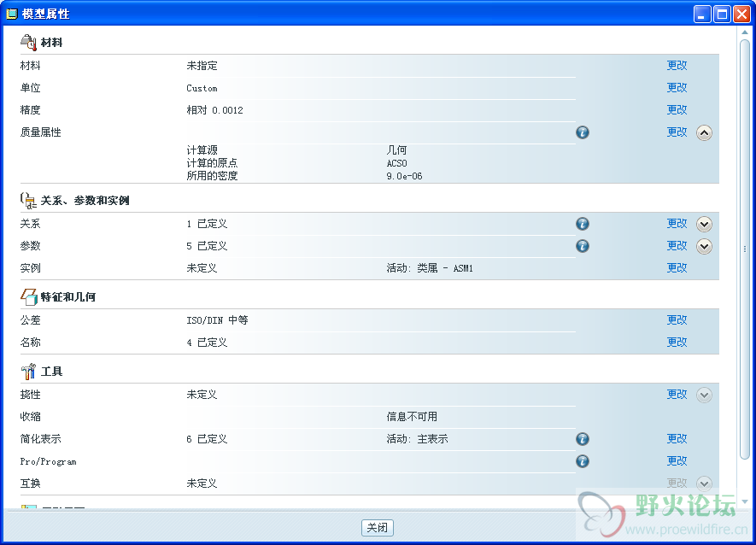Screen dimensions: 756x545
Task: Click the 关闭 button
Action: (377, 528)
